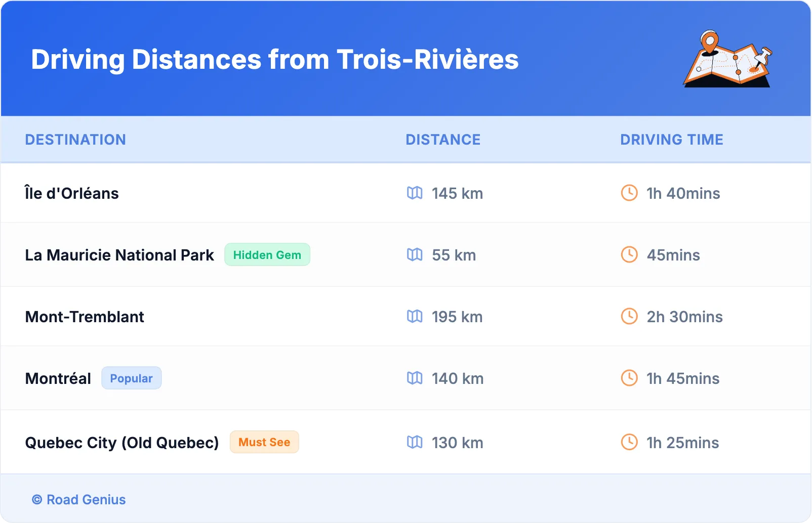Click the clock icon beside 2h 30mins
Image resolution: width=812 pixels, height=523 pixels.
click(629, 316)
